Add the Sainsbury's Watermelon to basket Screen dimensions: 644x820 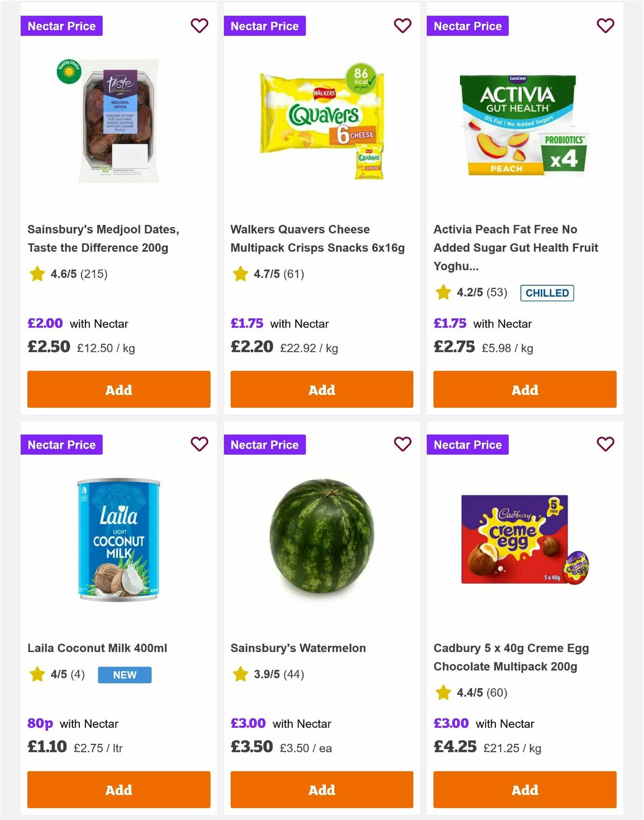coord(321,789)
